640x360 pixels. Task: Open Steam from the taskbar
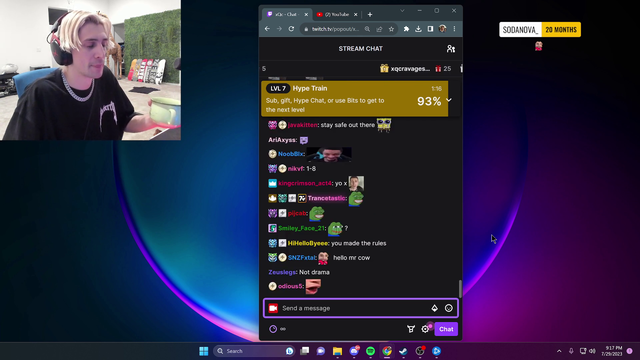[403, 351]
